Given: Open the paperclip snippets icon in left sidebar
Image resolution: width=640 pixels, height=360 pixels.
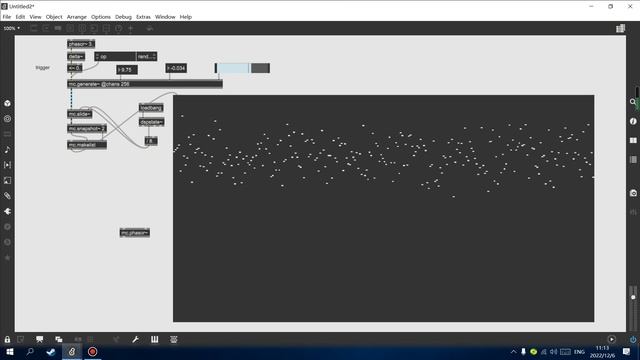Looking at the screenshot, I should point(7,196).
